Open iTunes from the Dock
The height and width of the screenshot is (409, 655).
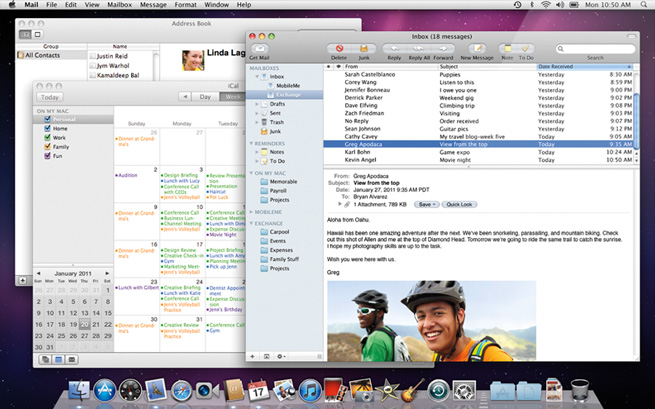coord(310,391)
